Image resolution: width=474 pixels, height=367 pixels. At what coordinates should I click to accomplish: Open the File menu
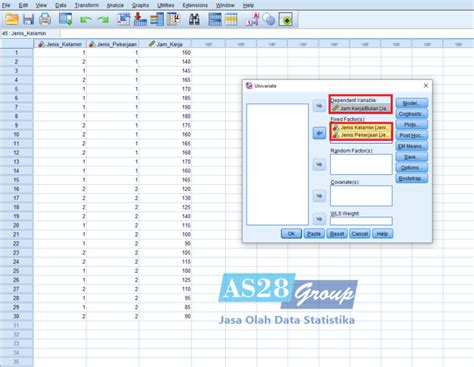pos(6,5)
